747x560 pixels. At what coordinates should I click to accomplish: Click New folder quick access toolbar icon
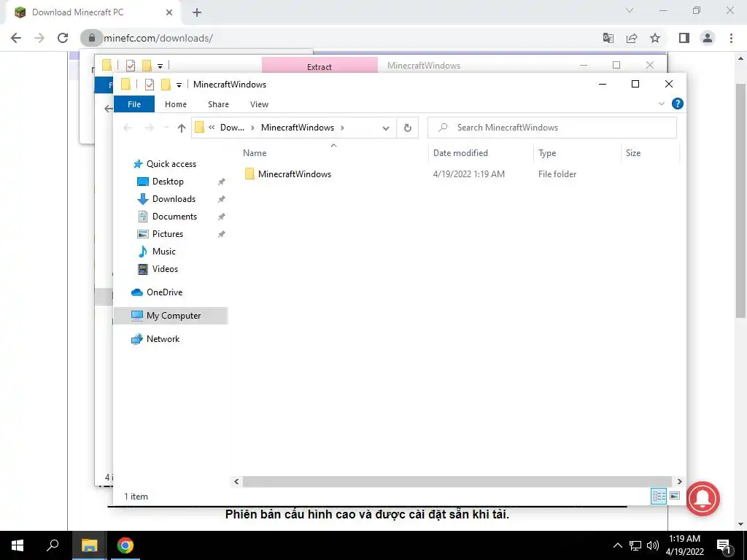coord(166,85)
